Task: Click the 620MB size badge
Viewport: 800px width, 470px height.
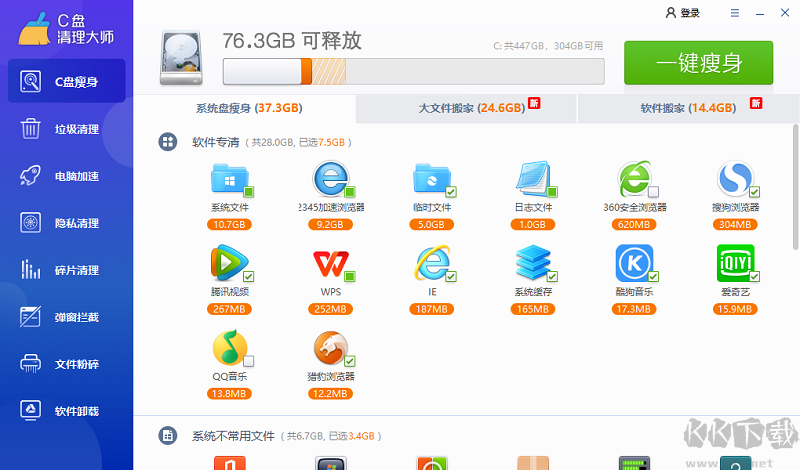Action: click(634, 225)
